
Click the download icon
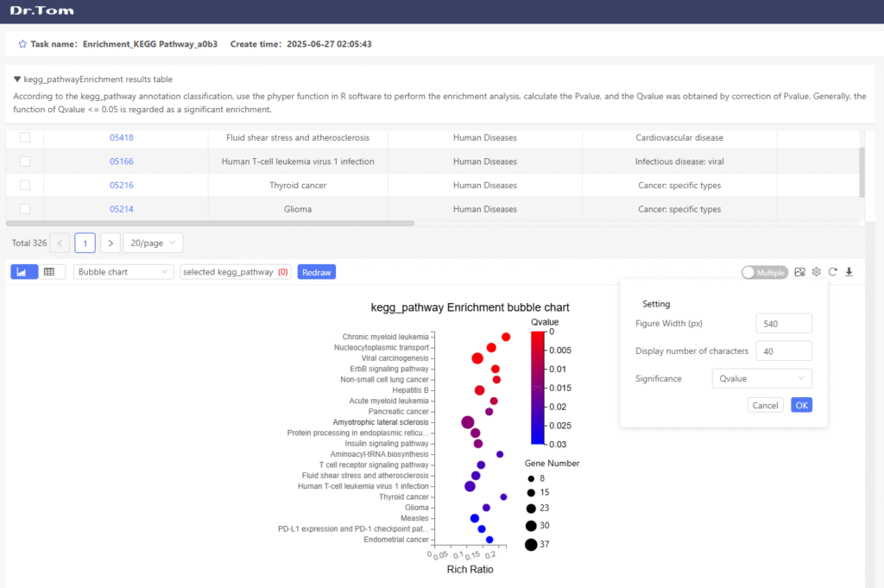(849, 272)
